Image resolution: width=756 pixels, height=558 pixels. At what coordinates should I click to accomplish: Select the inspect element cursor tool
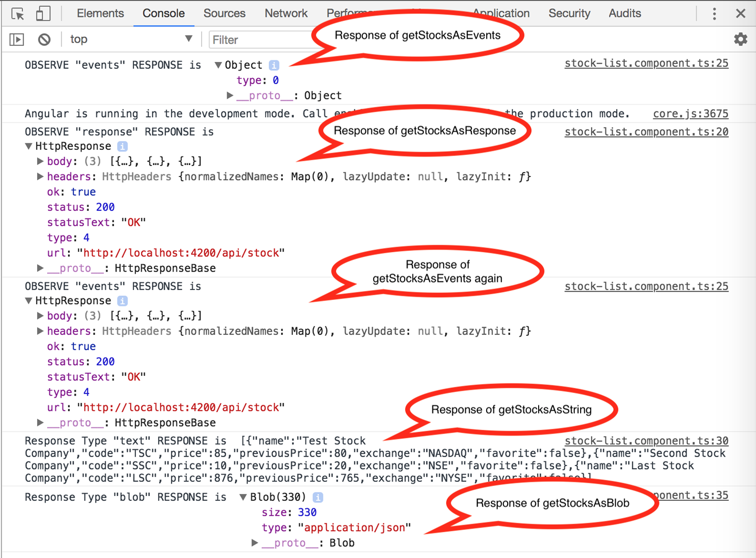[17, 13]
